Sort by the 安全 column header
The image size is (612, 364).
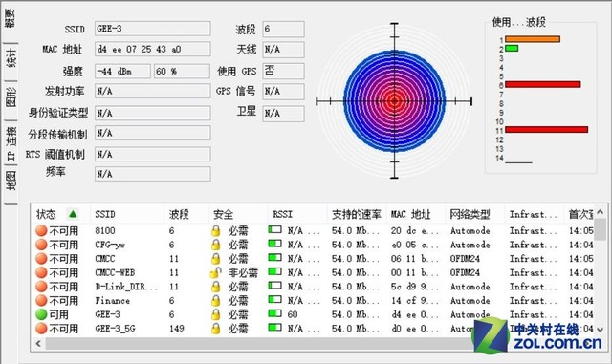click(x=238, y=214)
